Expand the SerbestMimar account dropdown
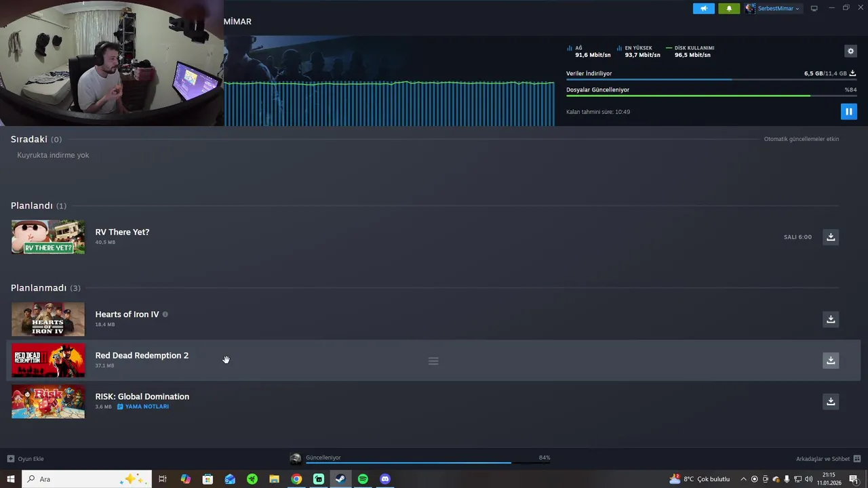Image resolution: width=868 pixels, height=488 pixels. pos(778,8)
